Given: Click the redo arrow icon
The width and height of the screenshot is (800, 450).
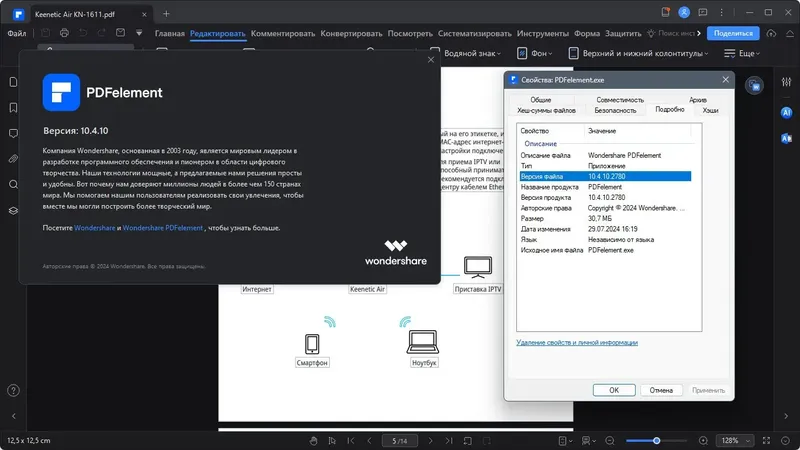Looking at the screenshot, I should [x=102, y=33].
